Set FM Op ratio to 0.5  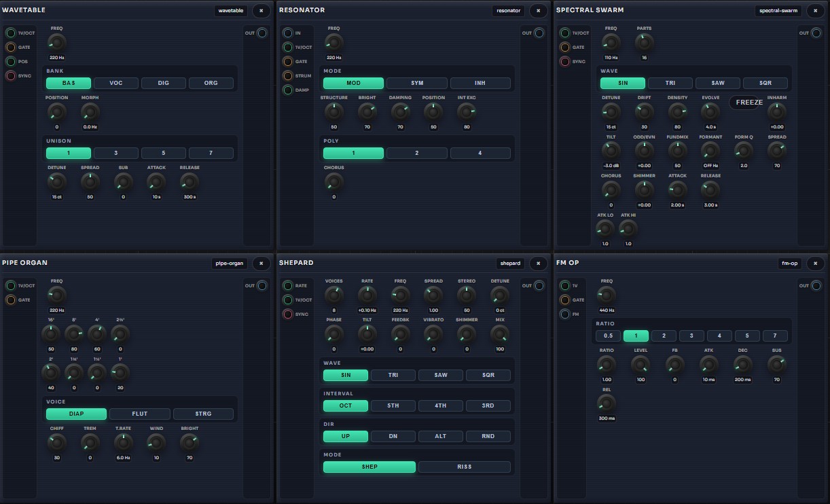[608, 336]
